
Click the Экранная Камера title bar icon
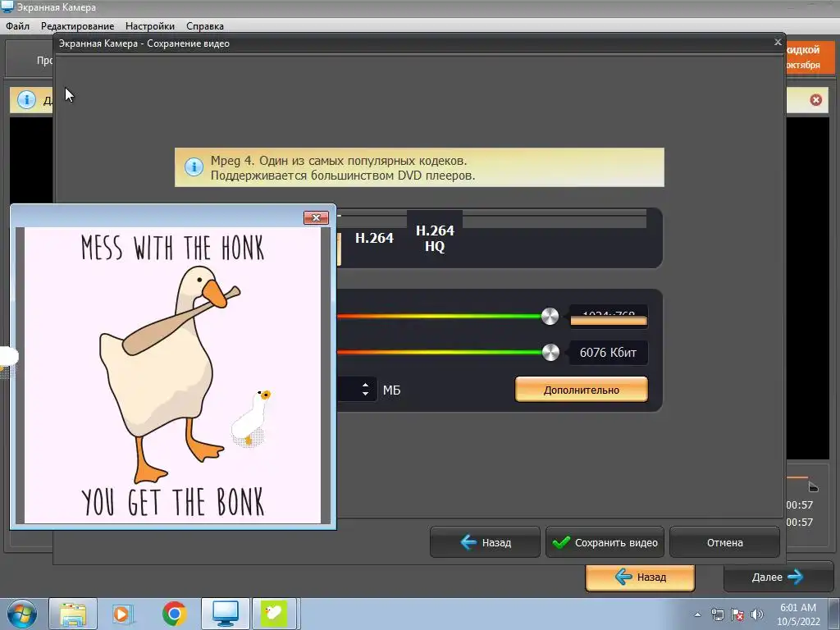7,7
